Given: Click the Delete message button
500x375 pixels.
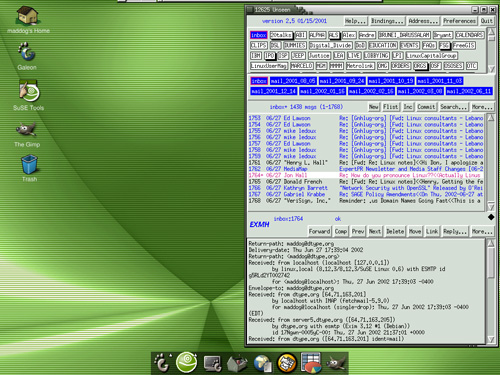Looking at the screenshot, I should [395, 231].
